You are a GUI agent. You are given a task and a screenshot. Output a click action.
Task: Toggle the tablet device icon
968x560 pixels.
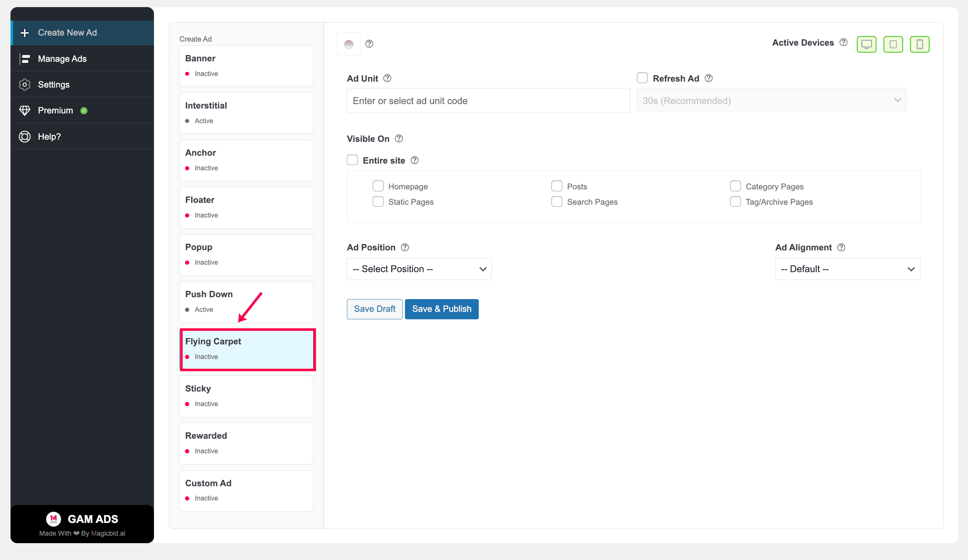tap(893, 45)
